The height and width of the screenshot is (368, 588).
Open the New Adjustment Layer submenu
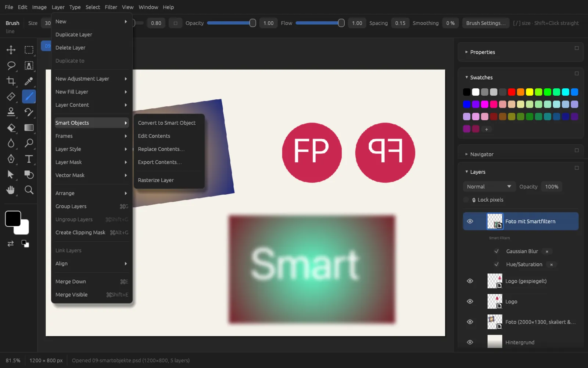click(x=92, y=79)
